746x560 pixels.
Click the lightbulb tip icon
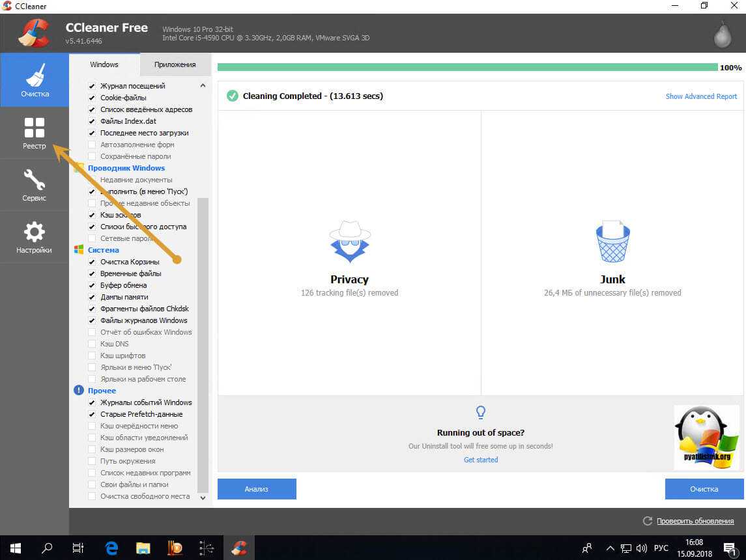[x=481, y=412]
